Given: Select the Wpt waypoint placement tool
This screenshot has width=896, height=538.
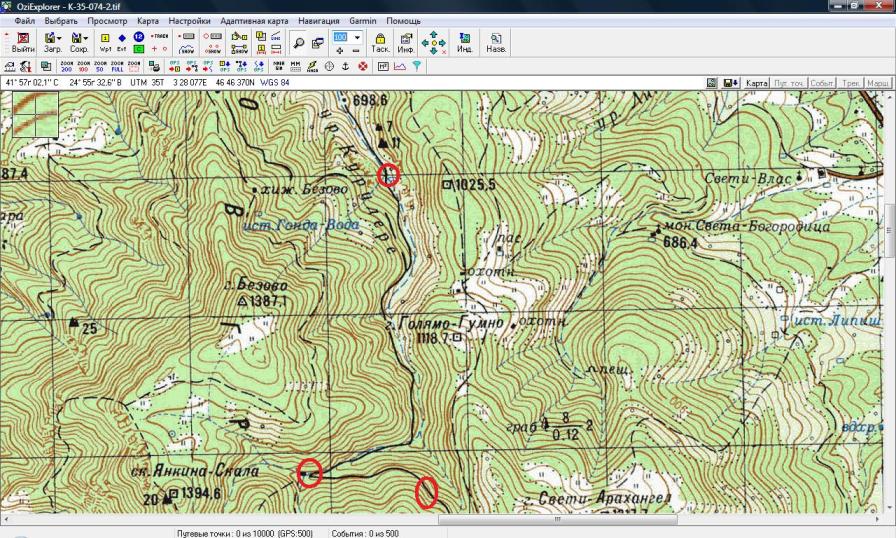Looking at the screenshot, I should coord(104,42).
